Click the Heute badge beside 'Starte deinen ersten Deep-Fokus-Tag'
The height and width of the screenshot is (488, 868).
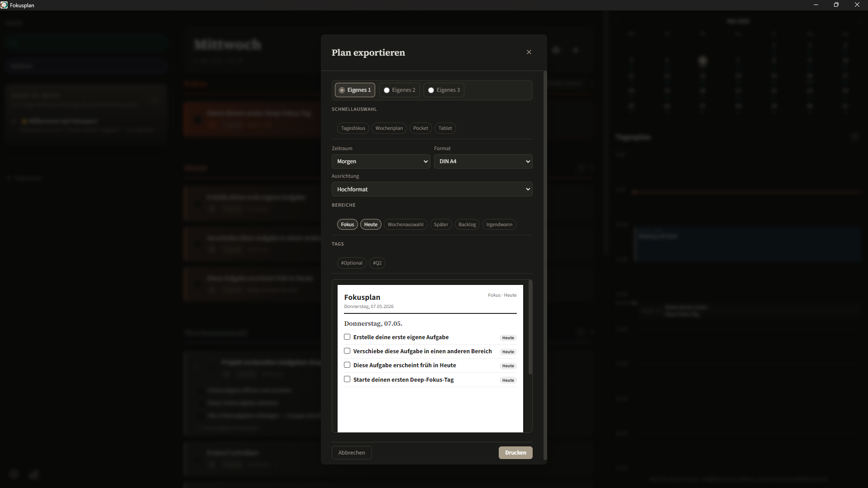[x=508, y=380]
